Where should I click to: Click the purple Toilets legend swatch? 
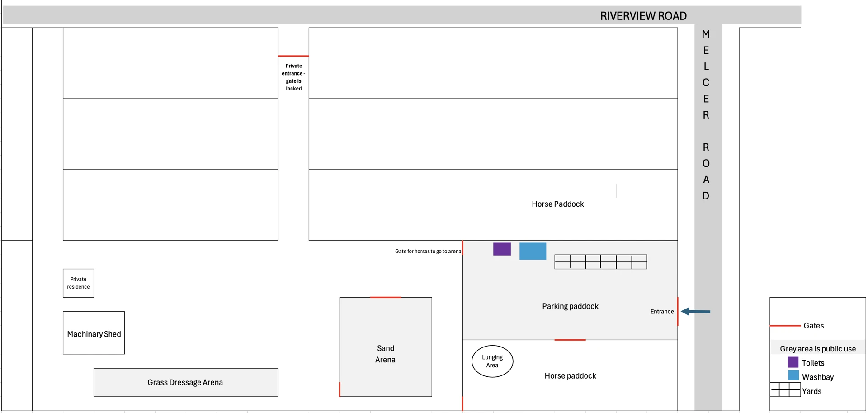[793, 362]
